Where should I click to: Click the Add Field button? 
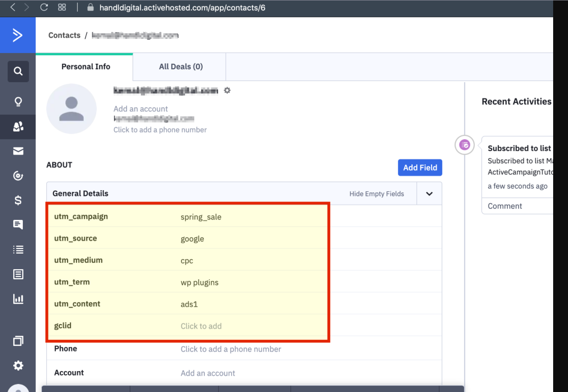click(420, 168)
